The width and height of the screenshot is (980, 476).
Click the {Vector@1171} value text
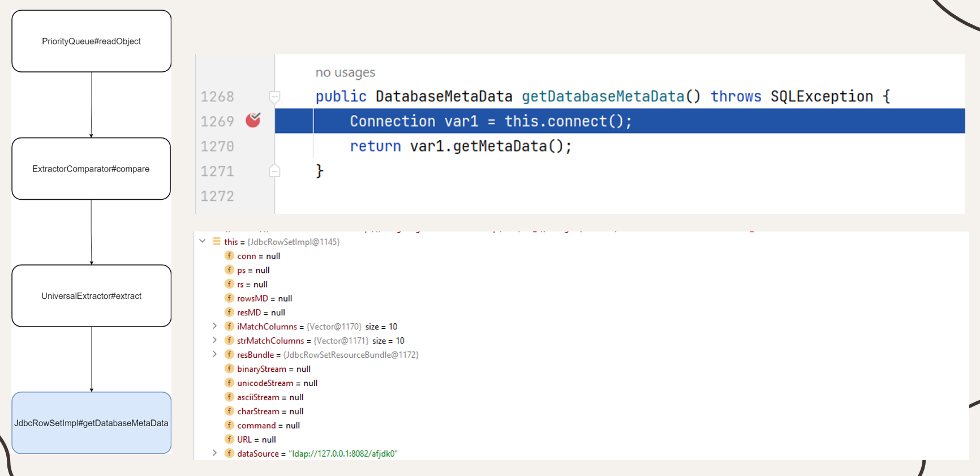341,341
